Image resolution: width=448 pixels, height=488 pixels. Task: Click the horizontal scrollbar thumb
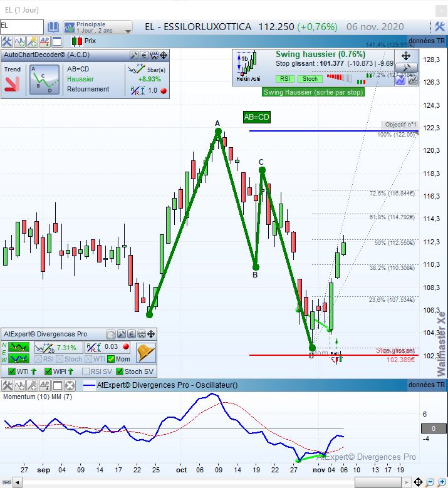378,483
